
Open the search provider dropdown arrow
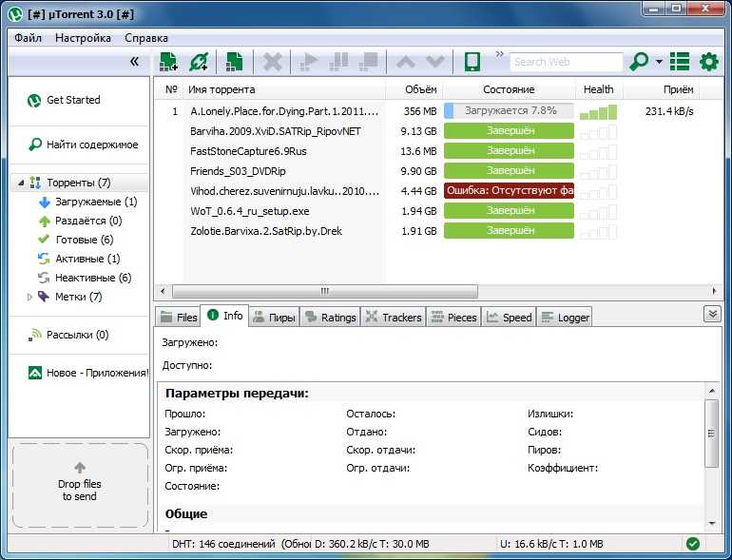[659, 61]
